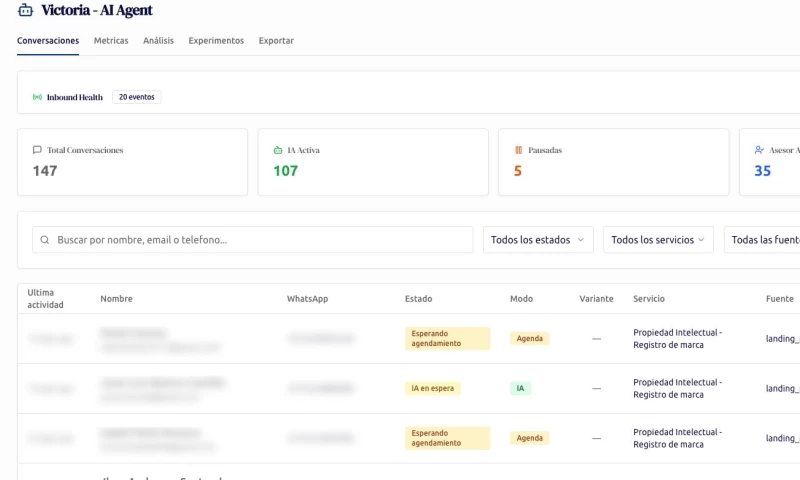Click the Total Conversaciones card showing 147
Screen dimensions: 800x480
click(x=133, y=162)
